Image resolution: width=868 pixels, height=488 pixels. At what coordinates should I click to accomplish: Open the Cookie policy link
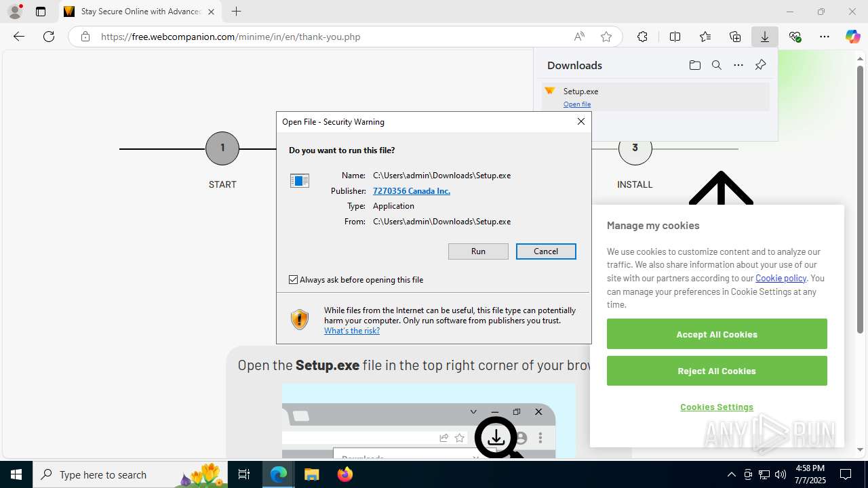pyautogui.click(x=781, y=278)
